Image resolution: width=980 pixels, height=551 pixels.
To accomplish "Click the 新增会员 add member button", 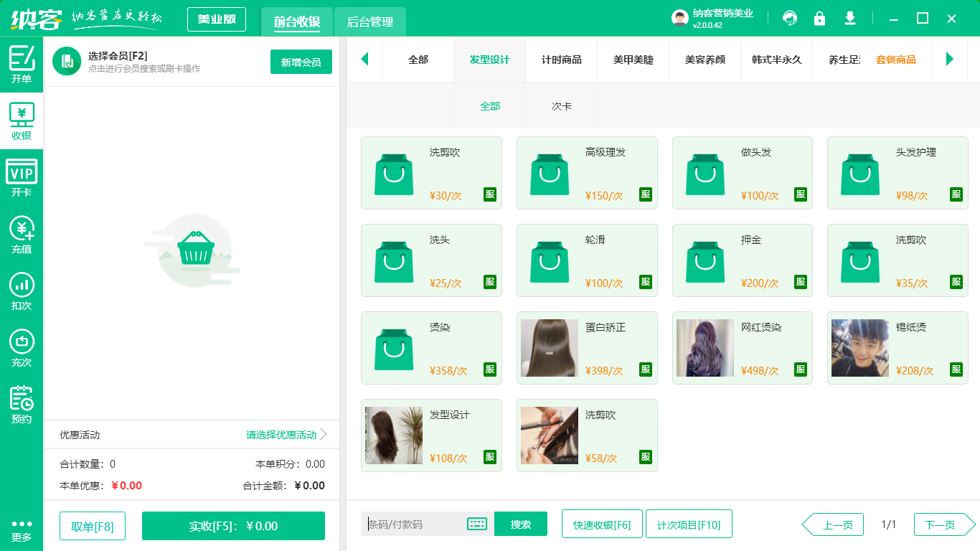I will 301,62.
